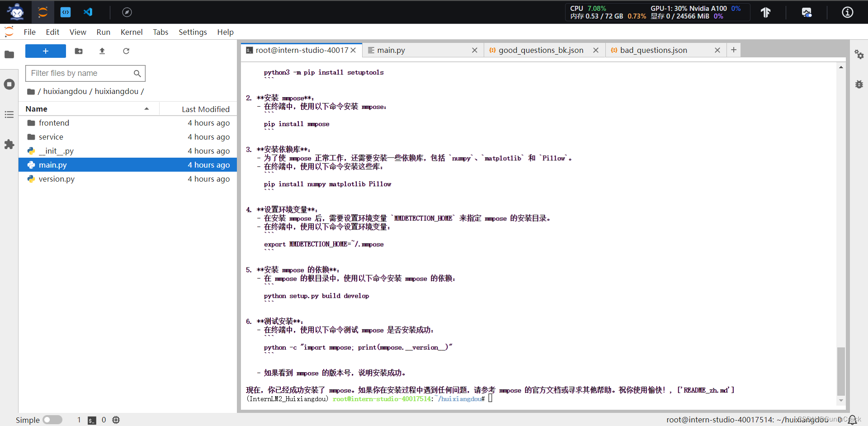The width and height of the screenshot is (868, 426).
Task: Open the info circle icon
Action: (x=848, y=12)
